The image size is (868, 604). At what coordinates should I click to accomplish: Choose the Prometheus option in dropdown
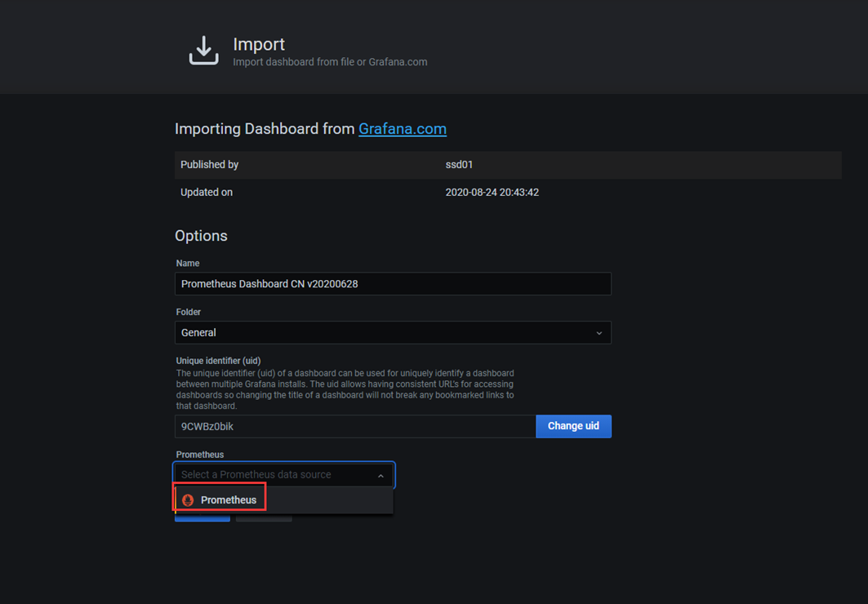(x=284, y=500)
